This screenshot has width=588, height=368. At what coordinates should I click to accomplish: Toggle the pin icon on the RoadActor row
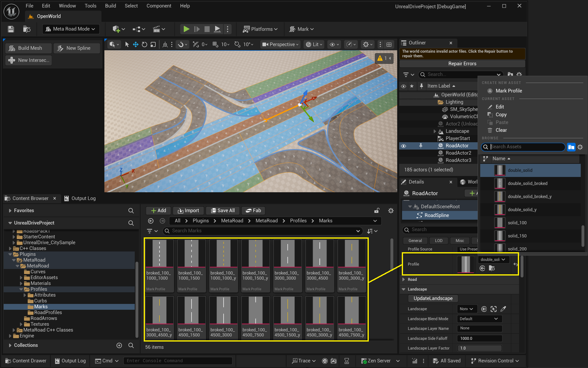[420, 146]
